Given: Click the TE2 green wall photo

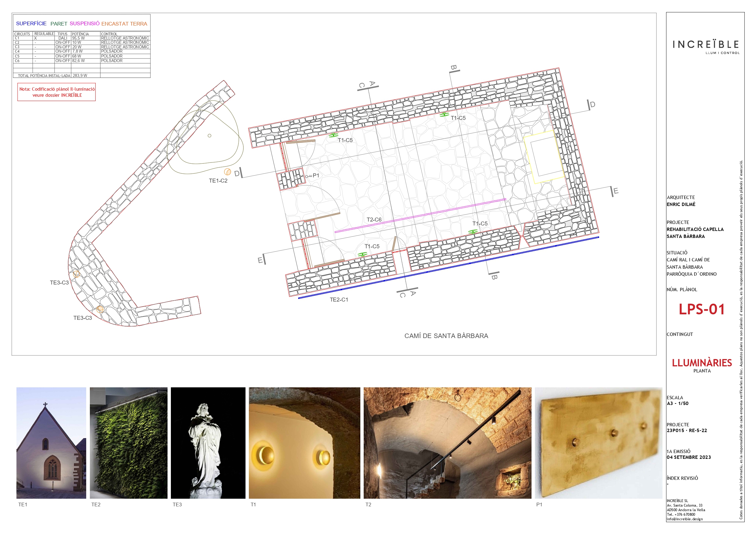Looking at the screenshot, I should 129,442.
